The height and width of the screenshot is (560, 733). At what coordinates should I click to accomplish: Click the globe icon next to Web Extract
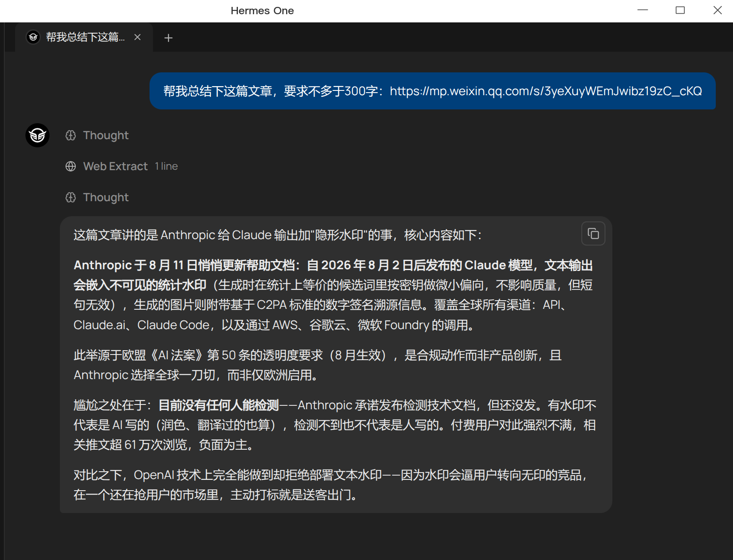(x=71, y=166)
